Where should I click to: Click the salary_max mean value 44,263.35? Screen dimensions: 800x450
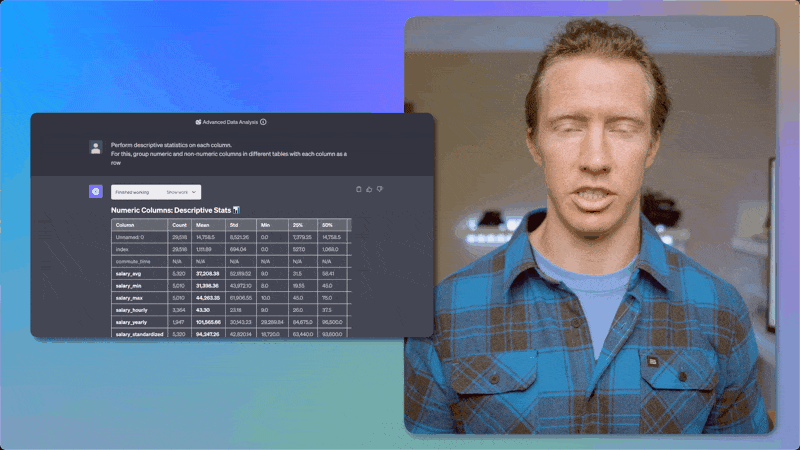tap(208, 298)
